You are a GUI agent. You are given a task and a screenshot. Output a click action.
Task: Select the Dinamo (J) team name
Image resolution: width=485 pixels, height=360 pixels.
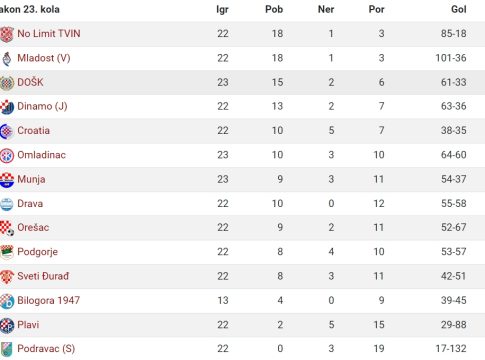tap(42, 107)
